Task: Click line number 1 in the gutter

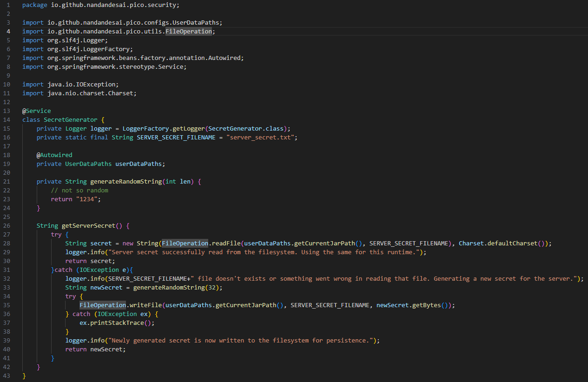Action: (9, 5)
